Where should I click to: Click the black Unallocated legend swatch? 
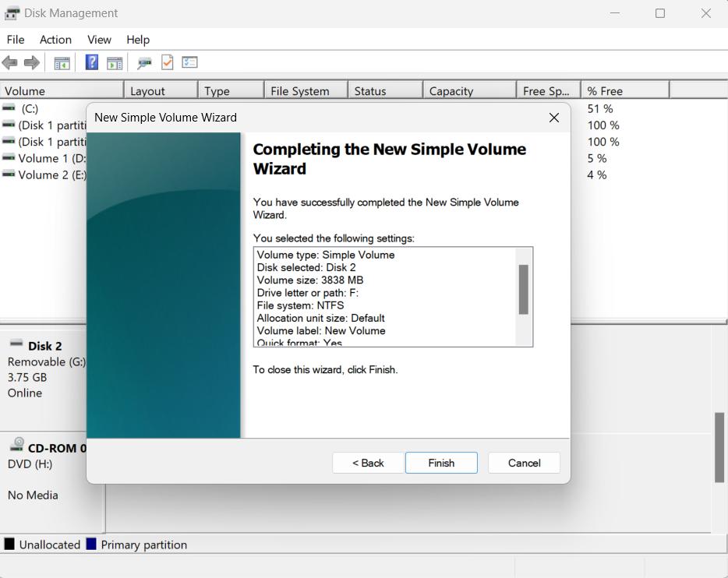pos(9,545)
